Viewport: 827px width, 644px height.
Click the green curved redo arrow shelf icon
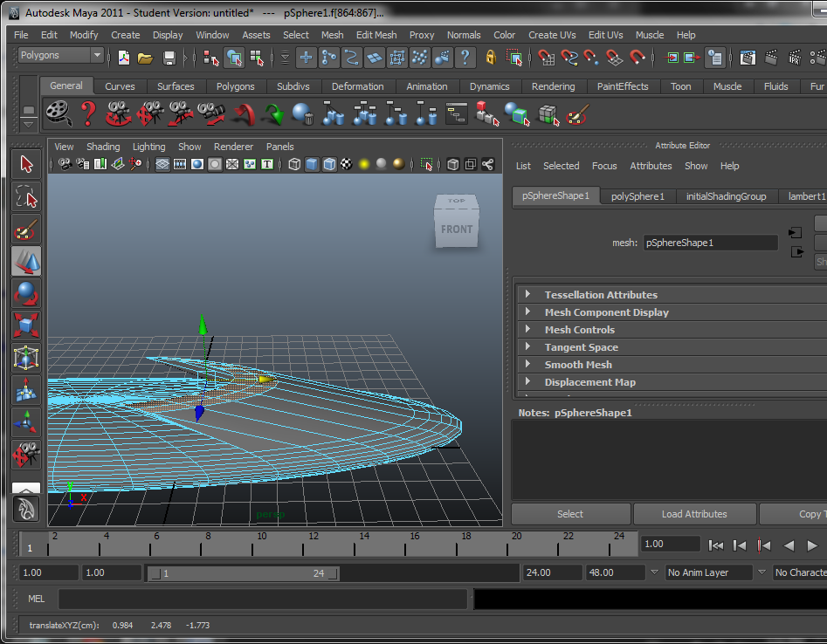(273, 113)
